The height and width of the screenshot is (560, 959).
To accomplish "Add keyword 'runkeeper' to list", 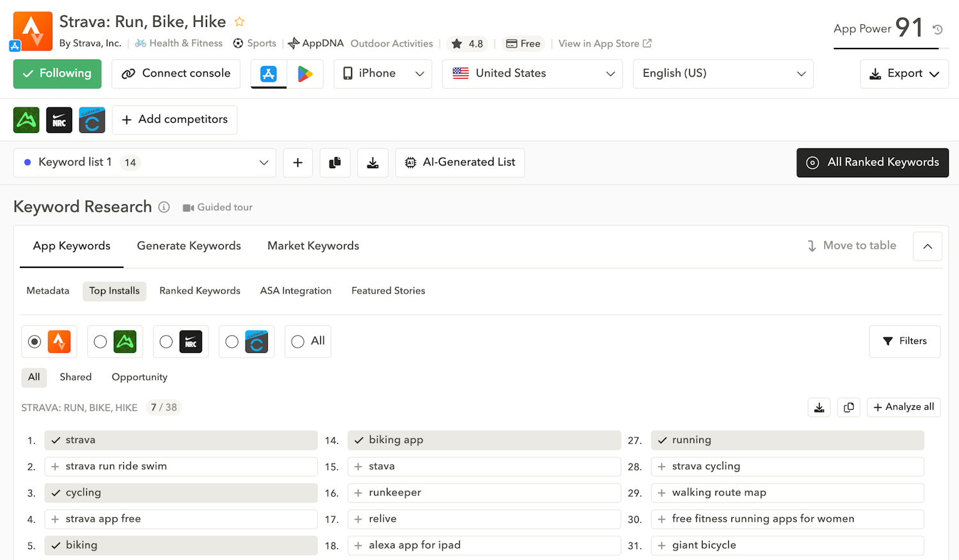I will pos(484,493).
